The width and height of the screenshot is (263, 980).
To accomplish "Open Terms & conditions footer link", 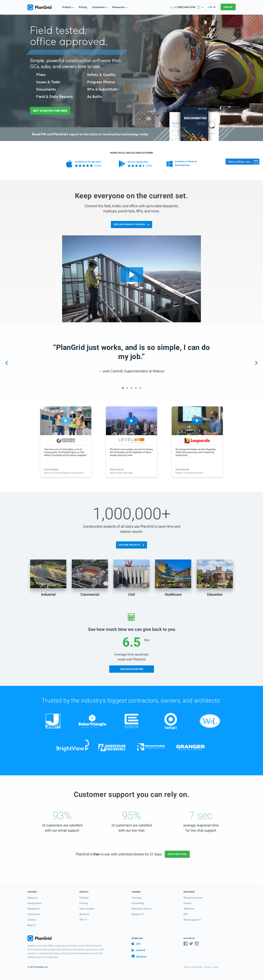I will point(193,967).
